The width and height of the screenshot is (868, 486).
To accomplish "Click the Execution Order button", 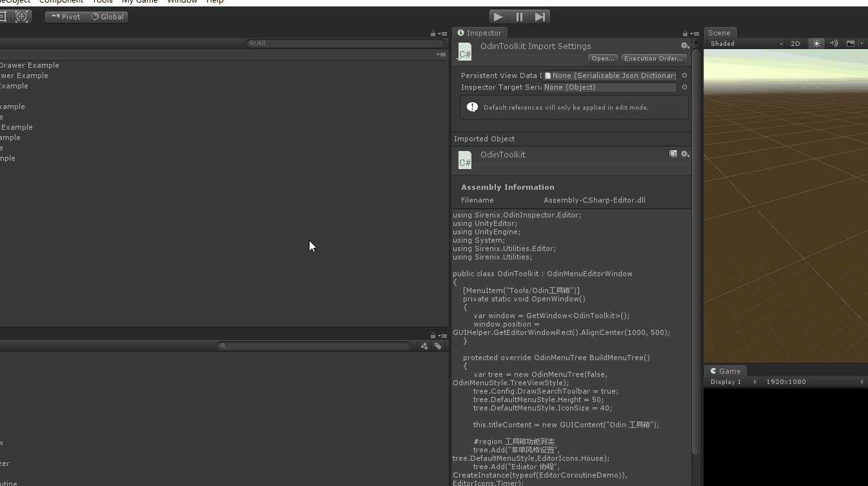I will [x=653, y=59].
